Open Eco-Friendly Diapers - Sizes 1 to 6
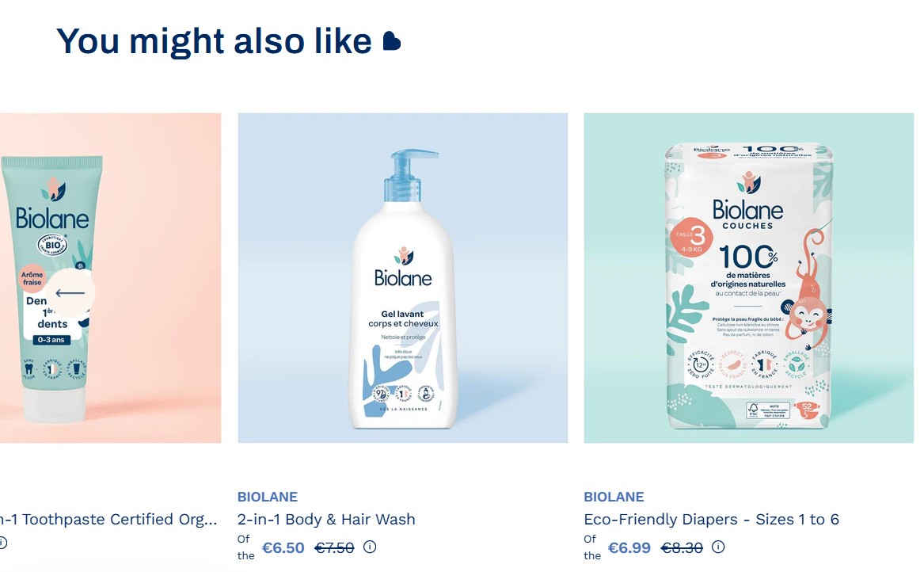The image size is (924, 572). pos(711,519)
